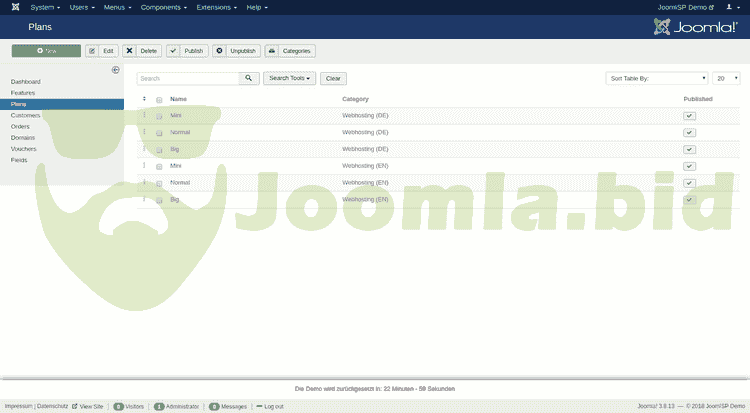Image resolution: width=750 pixels, height=413 pixels.
Task: Click drag handle of first Mini row
Action: click(144, 115)
